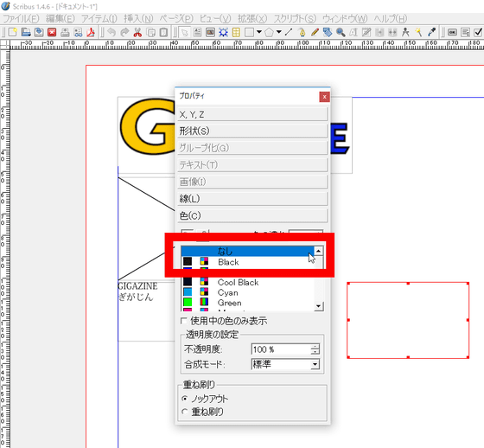Select the Rotate Item tool
This screenshot has height=448, width=484.
328,32
